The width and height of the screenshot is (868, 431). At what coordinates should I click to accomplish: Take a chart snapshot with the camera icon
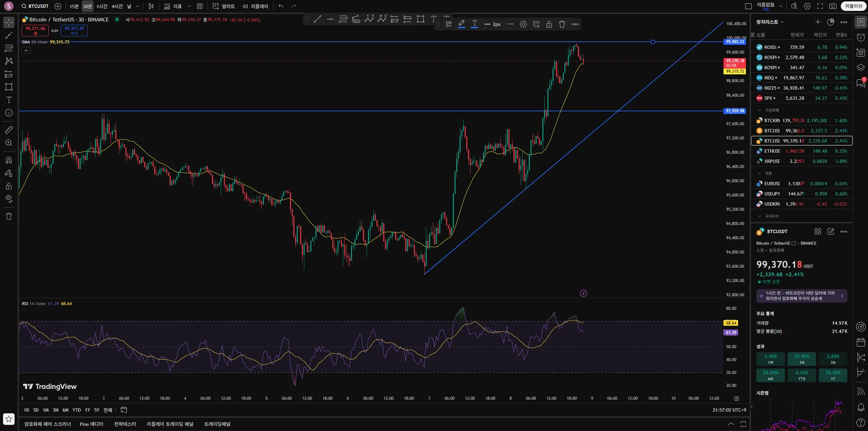833,6
